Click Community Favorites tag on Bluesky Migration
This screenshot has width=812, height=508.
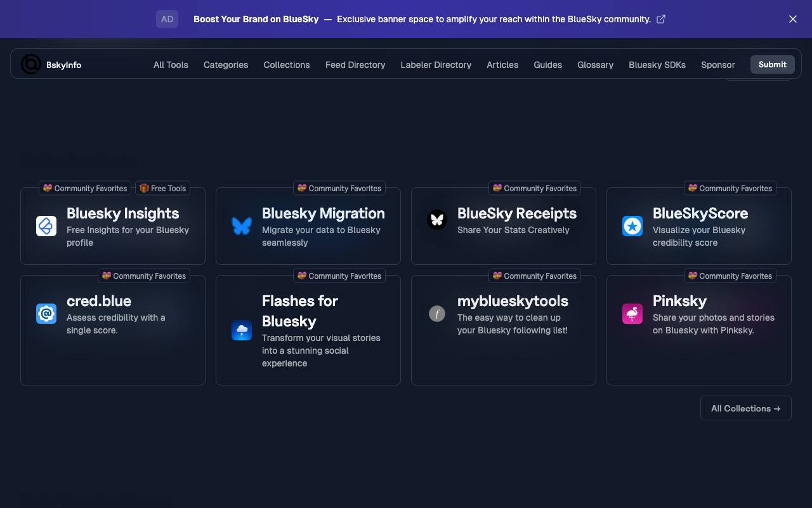point(339,188)
